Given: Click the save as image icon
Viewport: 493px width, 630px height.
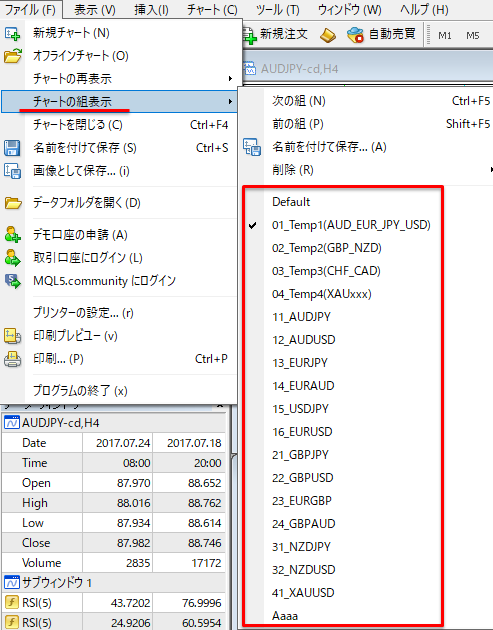Looking at the screenshot, I should tap(12, 171).
